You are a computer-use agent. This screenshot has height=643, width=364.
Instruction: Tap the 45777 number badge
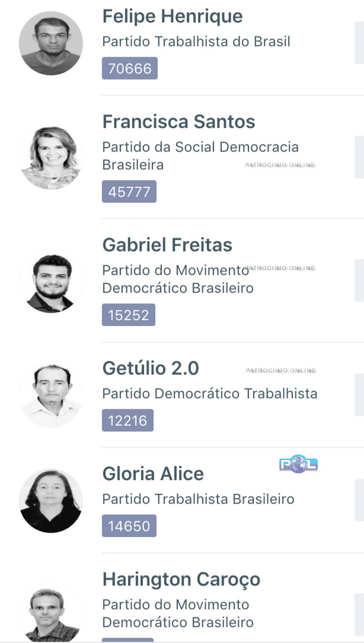pyautogui.click(x=129, y=192)
